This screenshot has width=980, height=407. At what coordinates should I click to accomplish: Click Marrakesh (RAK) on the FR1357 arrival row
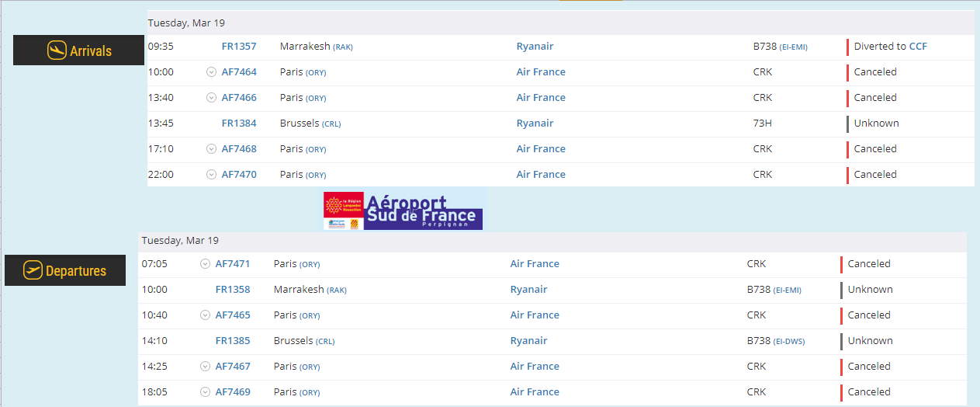317,47
